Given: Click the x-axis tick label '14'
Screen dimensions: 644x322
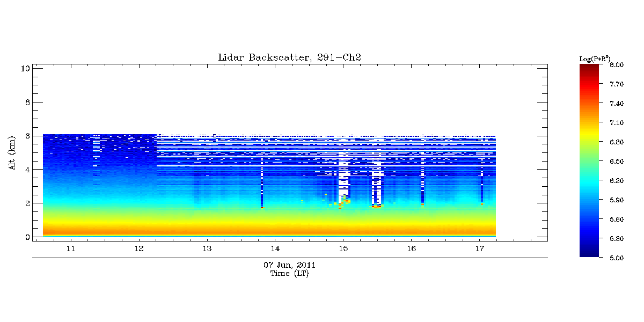Looking at the screenshot, I should click(275, 249).
